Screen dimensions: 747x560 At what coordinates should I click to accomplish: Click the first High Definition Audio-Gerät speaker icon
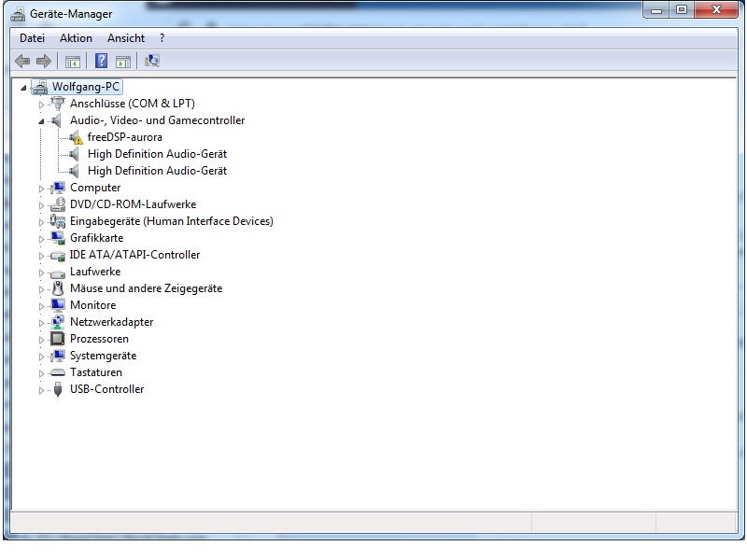click(75, 154)
